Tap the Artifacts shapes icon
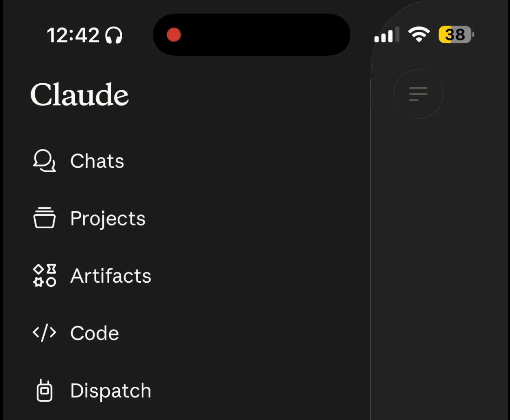 (45, 276)
